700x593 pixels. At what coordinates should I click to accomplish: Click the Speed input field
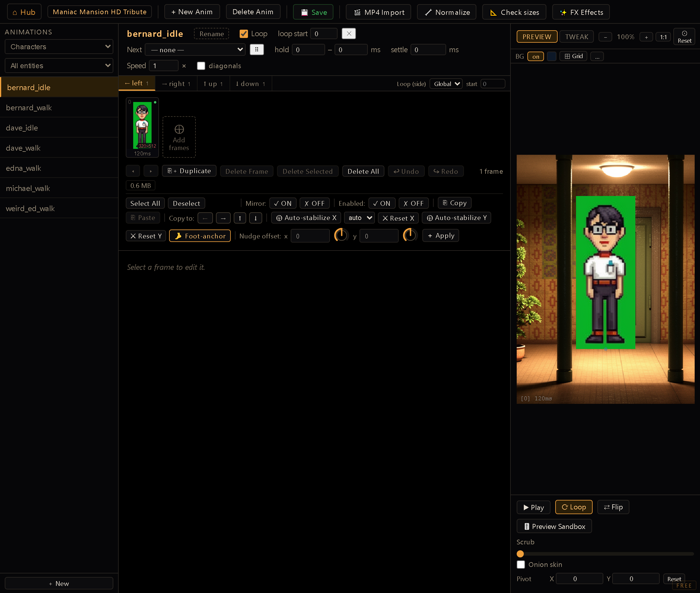163,66
